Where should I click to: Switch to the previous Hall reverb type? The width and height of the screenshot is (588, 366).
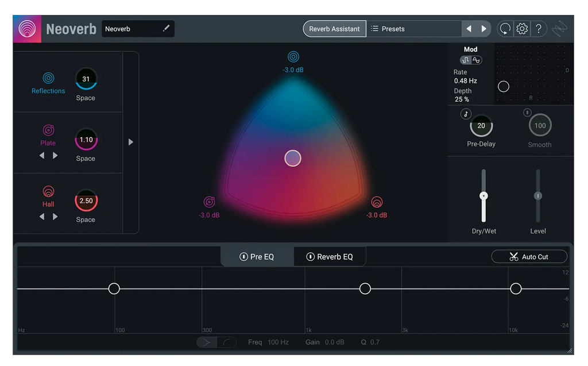tap(42, 217)
